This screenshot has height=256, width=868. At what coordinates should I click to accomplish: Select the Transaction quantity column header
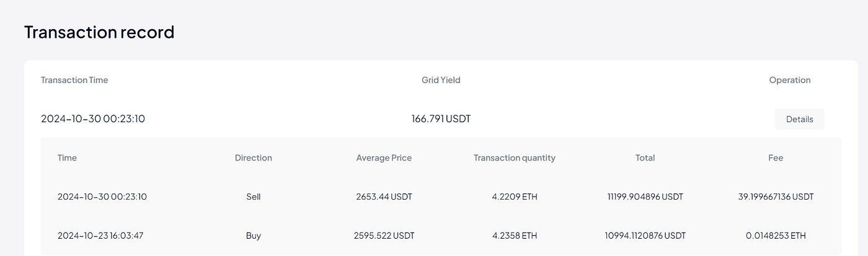514,158
